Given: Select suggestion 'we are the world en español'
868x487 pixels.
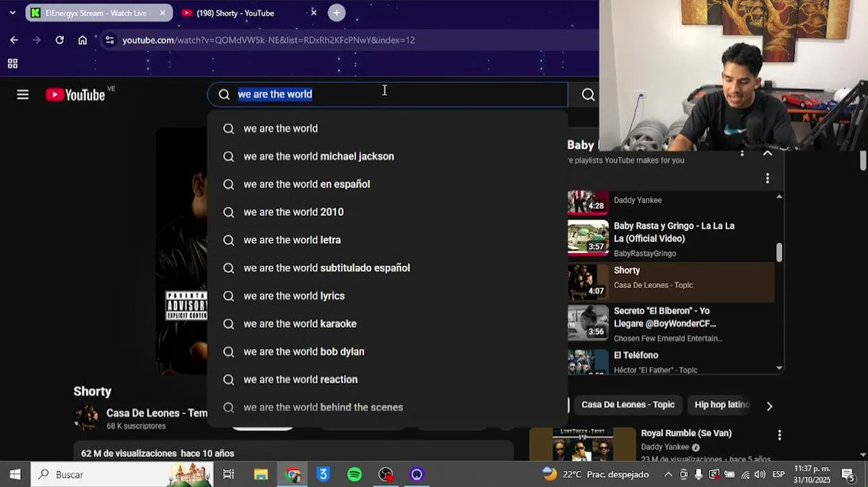Looking at the screenshot, I should pyautogui.click(x=387, y=184).
